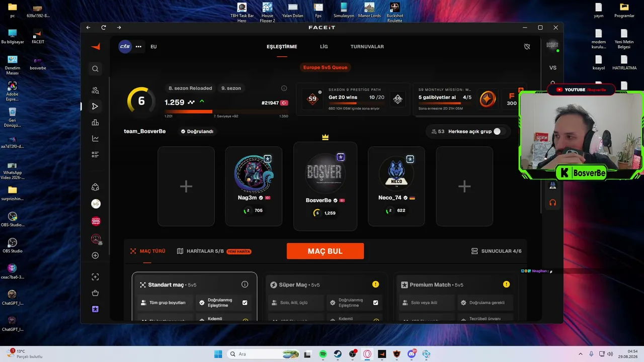Open the three-dots game menu beside CS2
The width and height of the screenshot is (644, 362).
coord(138,47)
